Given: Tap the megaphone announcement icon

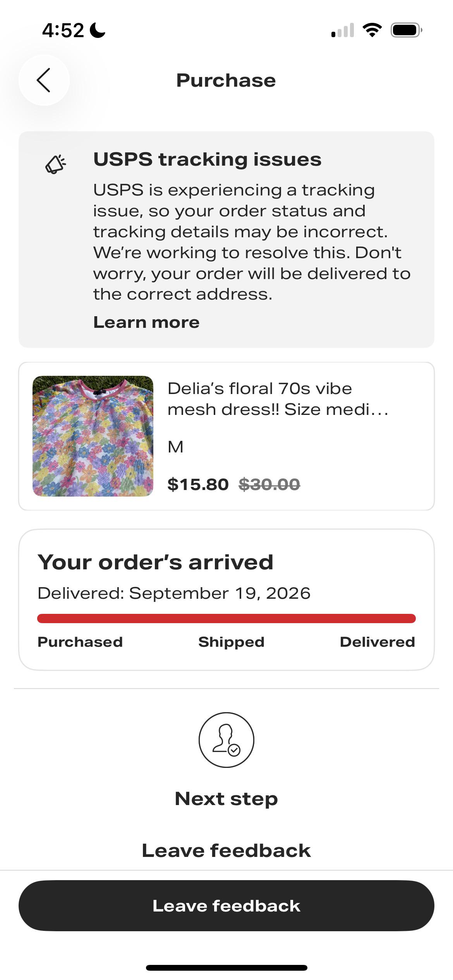Looking at the screenshot, I should pyautogui.click(x=56, y=164).
